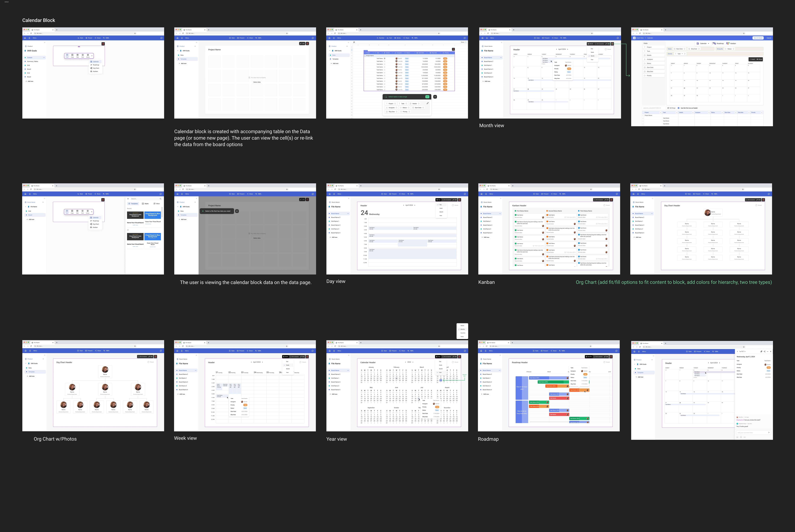Select the 'Day view' caption
The image size is (795, 532).
[336, 281]
